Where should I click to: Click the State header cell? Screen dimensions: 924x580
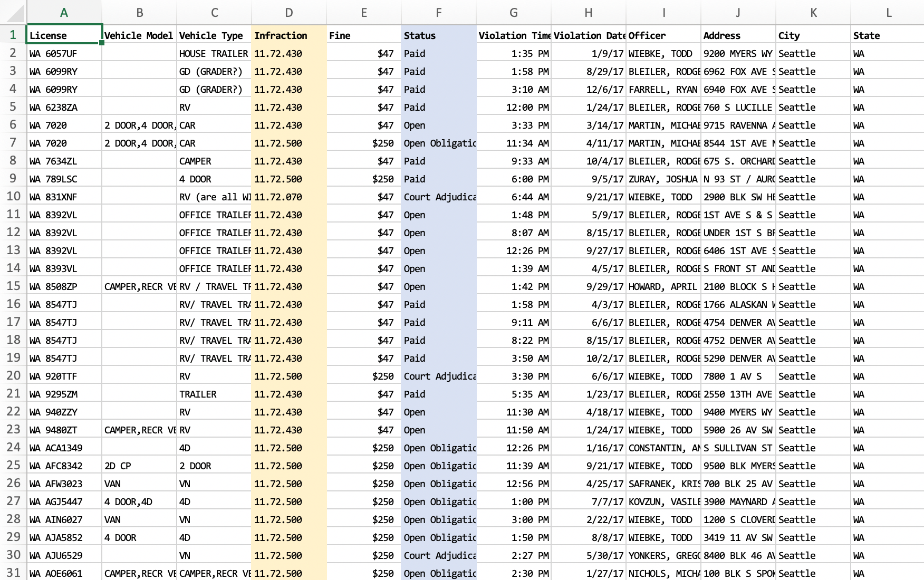click(888, 35)
